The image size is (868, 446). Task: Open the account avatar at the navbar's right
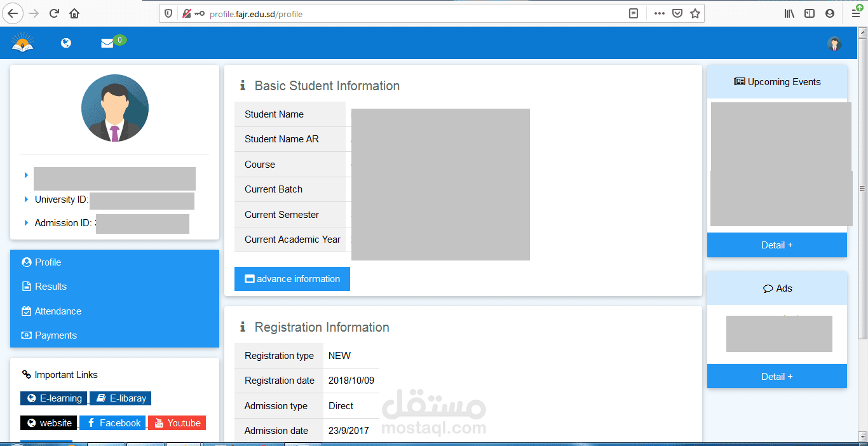point(834,43)
